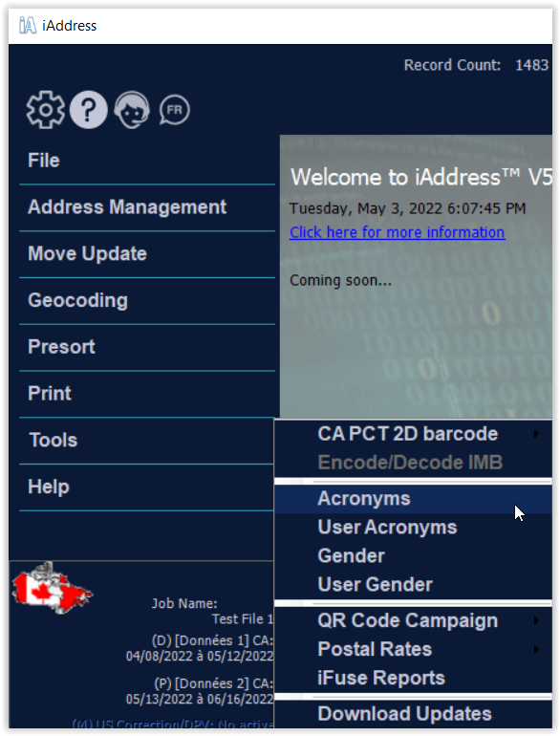This screenshot has width=560, height=736.
Task: Open settings via the gear icon
Action: pyautogui.click(x=46, y=110)
